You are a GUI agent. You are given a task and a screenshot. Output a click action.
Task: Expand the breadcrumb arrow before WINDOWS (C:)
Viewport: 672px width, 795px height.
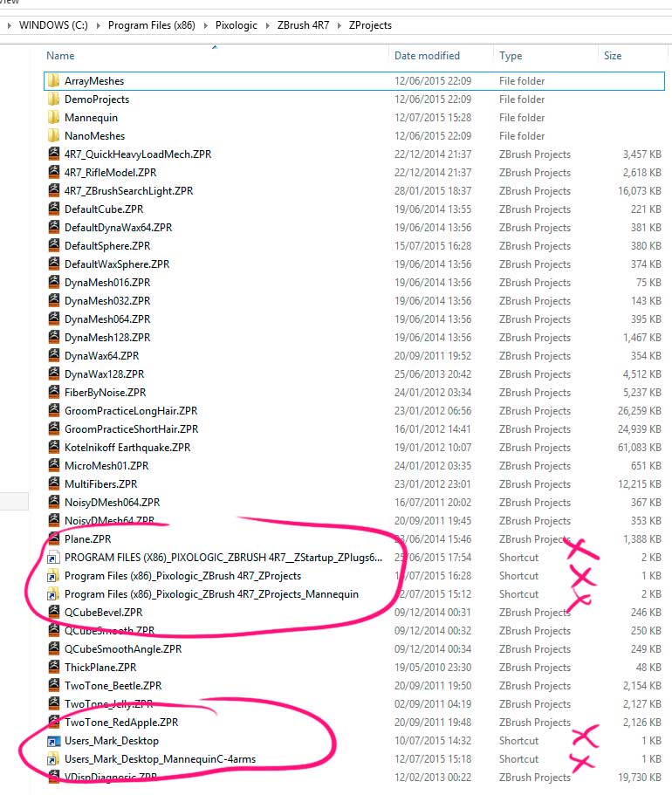pyautogui.click(x=9, y=24)
